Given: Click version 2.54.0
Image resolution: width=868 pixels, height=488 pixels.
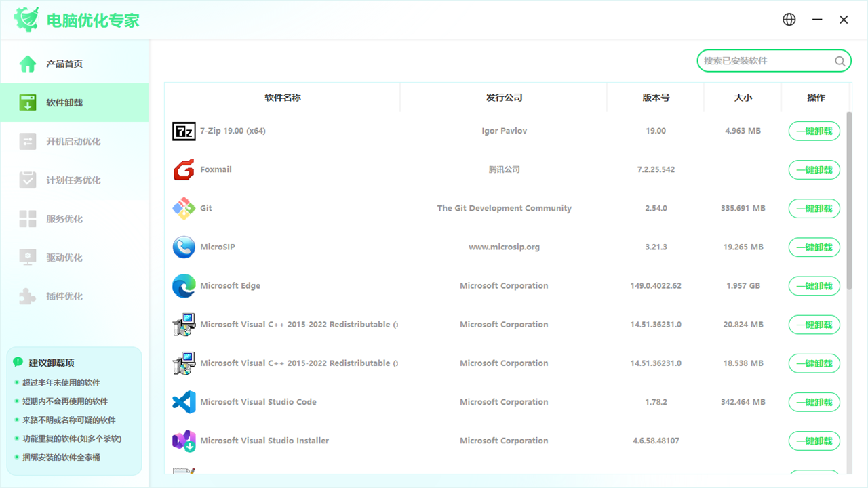Looking at the screenshot, I should [x=656, y=209].
